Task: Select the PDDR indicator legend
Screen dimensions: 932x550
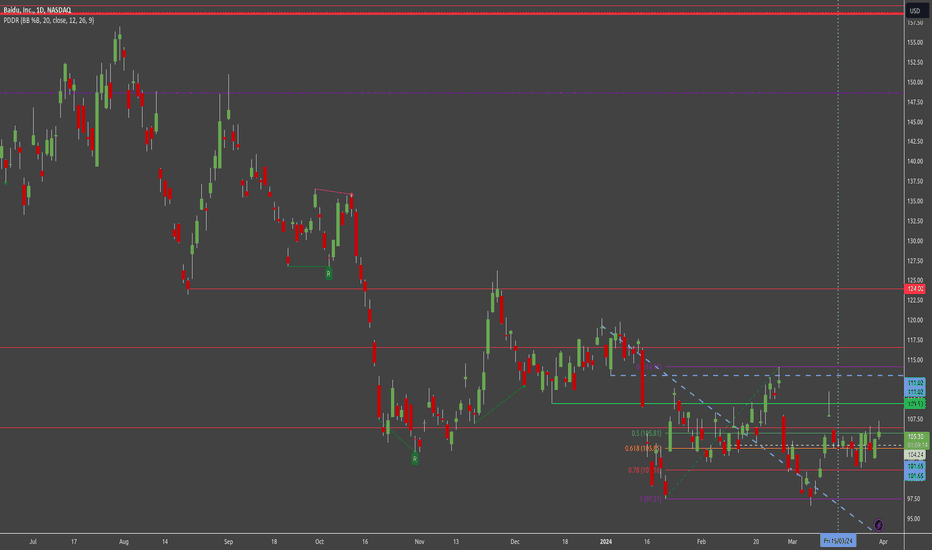Action: click(x=49, y=20)
